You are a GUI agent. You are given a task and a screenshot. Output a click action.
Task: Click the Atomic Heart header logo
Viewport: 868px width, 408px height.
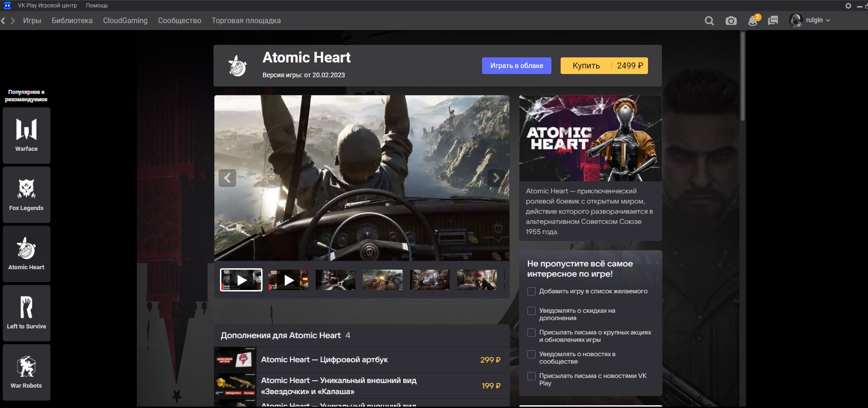pyautogui.click(x=238, y=66)
